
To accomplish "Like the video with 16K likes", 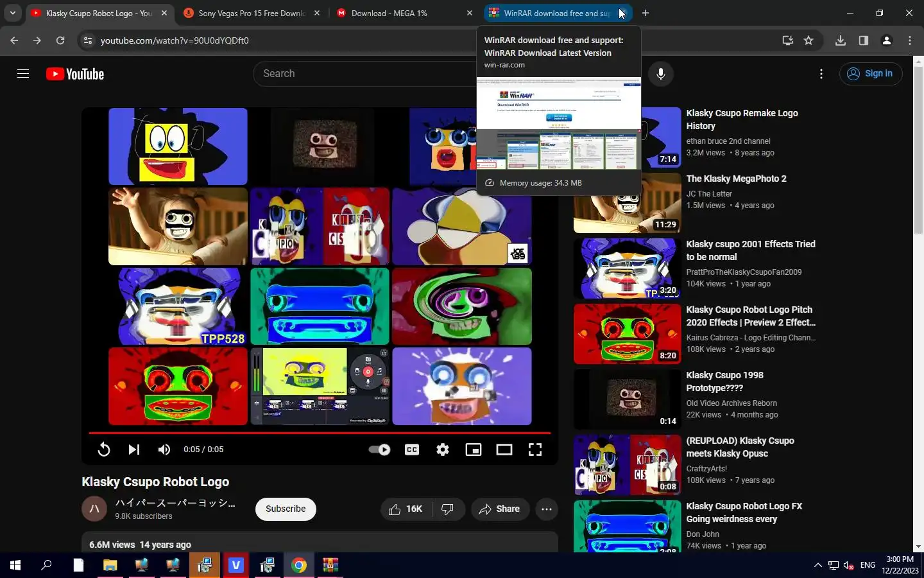I will [406, 509].
